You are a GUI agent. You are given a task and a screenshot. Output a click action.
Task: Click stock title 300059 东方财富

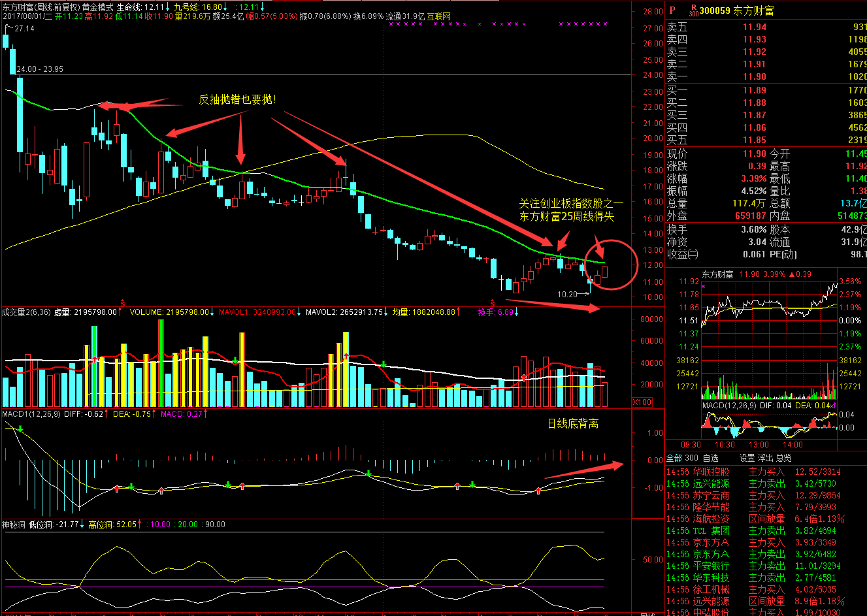pos(737,10)
